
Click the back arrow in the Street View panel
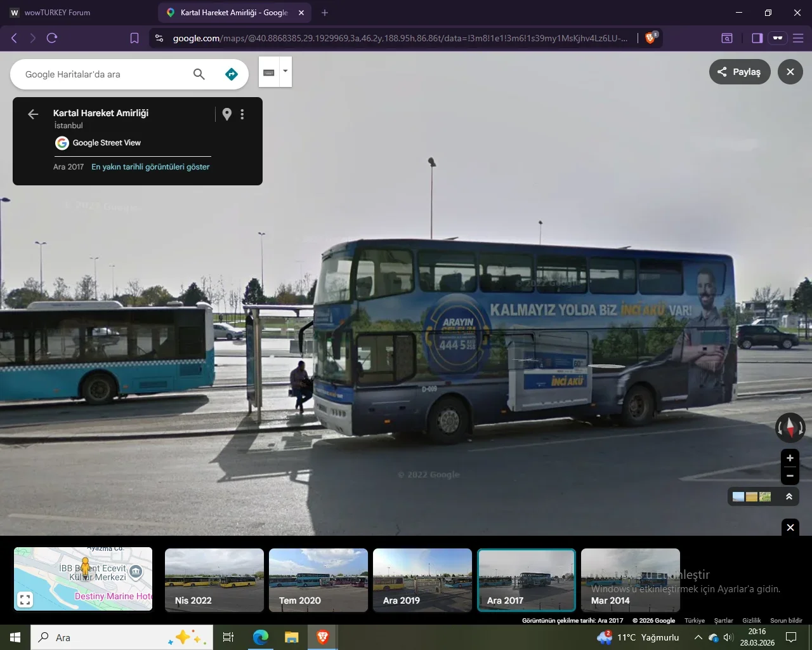33,114
